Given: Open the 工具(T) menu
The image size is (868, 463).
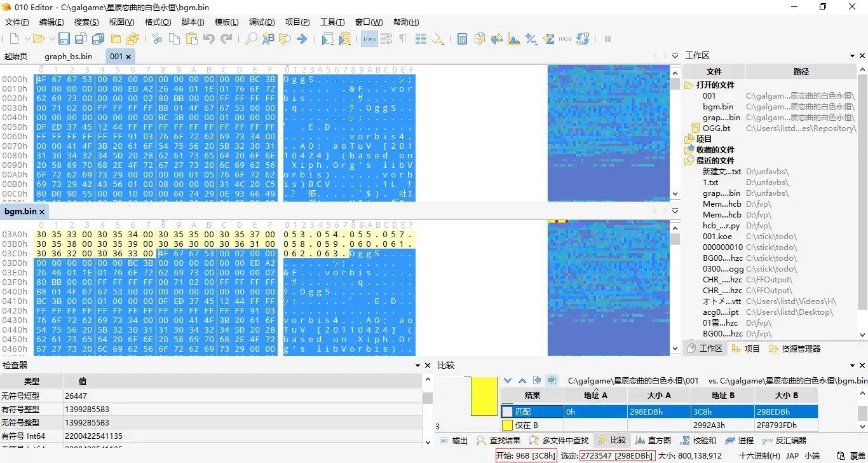Looking at the screenshot, I should (332, 22).
